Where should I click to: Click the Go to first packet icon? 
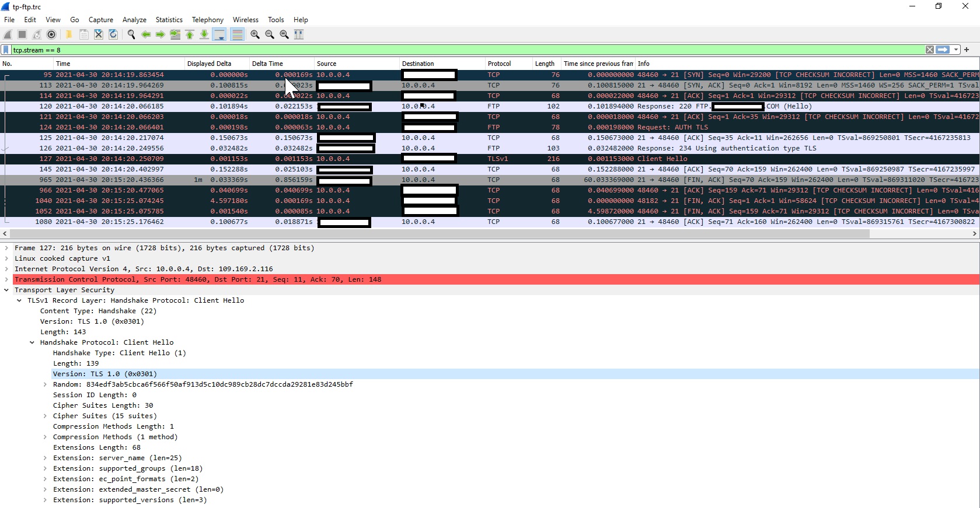point(190,35)
